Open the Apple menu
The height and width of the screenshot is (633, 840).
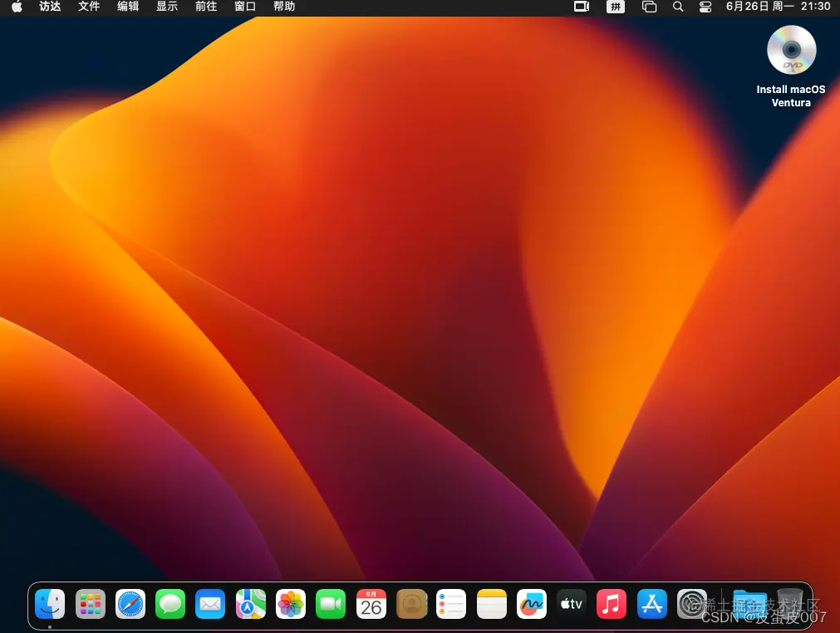17,7
